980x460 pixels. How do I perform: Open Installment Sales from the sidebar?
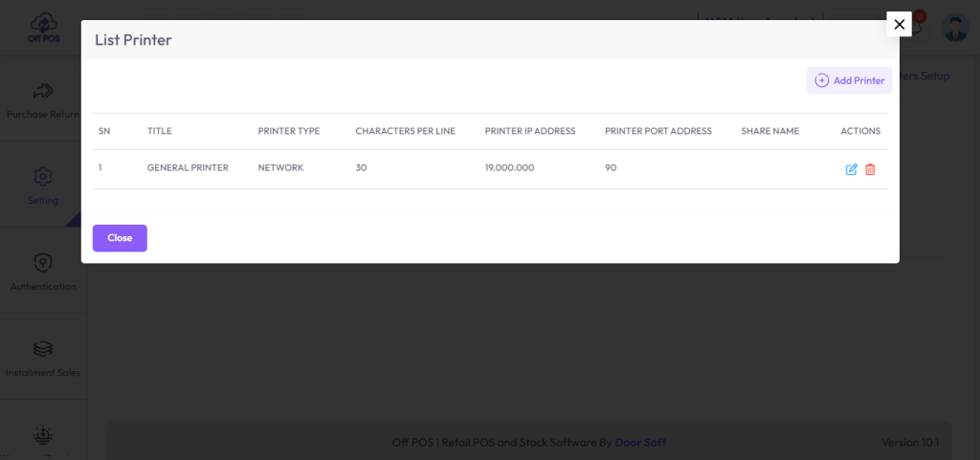(43, 359)
